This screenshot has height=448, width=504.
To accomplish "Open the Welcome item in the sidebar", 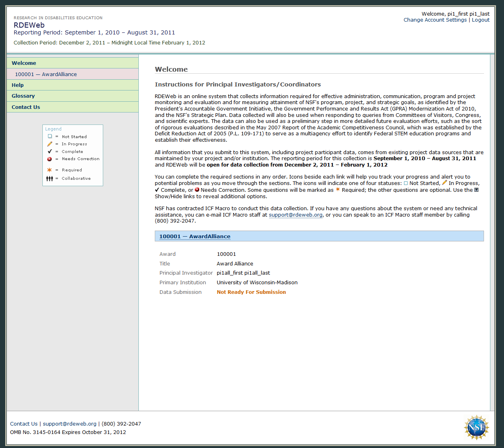I will pyautogui.click(x=24, y=63).
